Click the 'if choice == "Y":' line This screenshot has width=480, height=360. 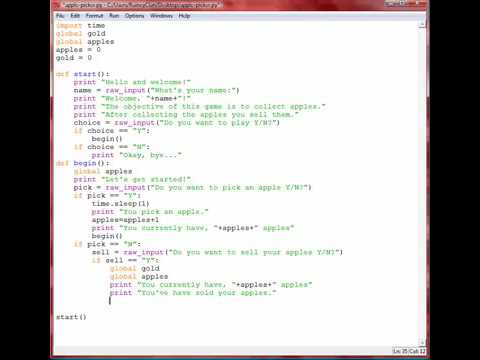tap(112, 131)
